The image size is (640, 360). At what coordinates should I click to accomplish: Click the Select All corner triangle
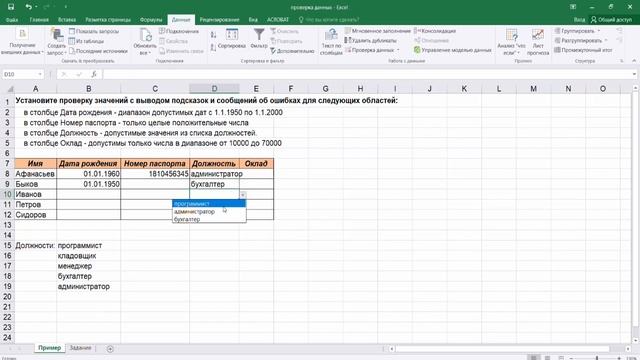[x=10, y=89]
